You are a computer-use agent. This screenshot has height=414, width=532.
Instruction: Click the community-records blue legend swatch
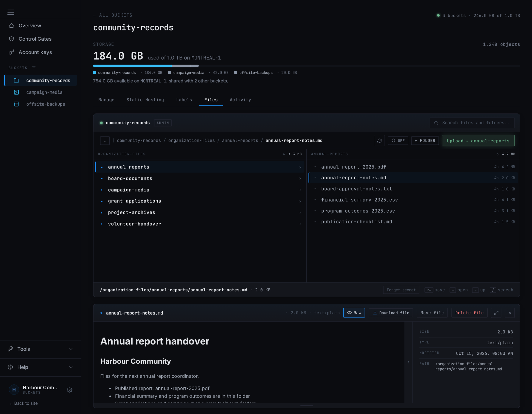(x=95, y=72)
